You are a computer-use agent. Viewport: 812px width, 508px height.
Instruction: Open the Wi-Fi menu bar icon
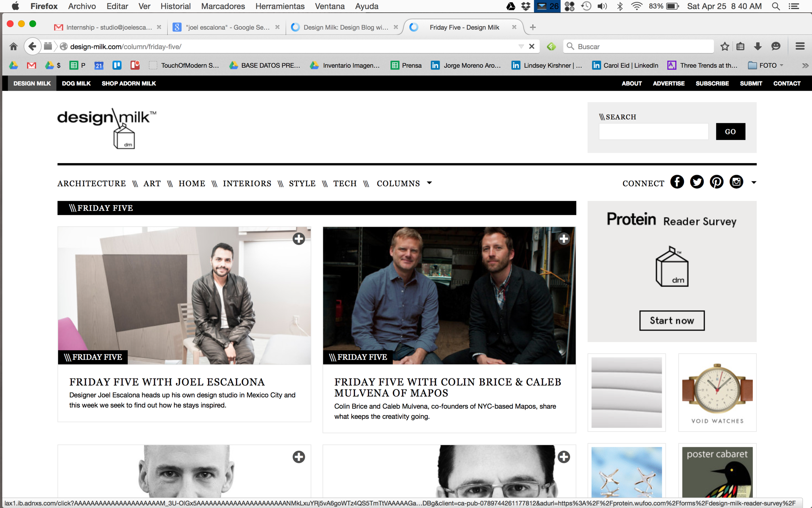[636, 6]
